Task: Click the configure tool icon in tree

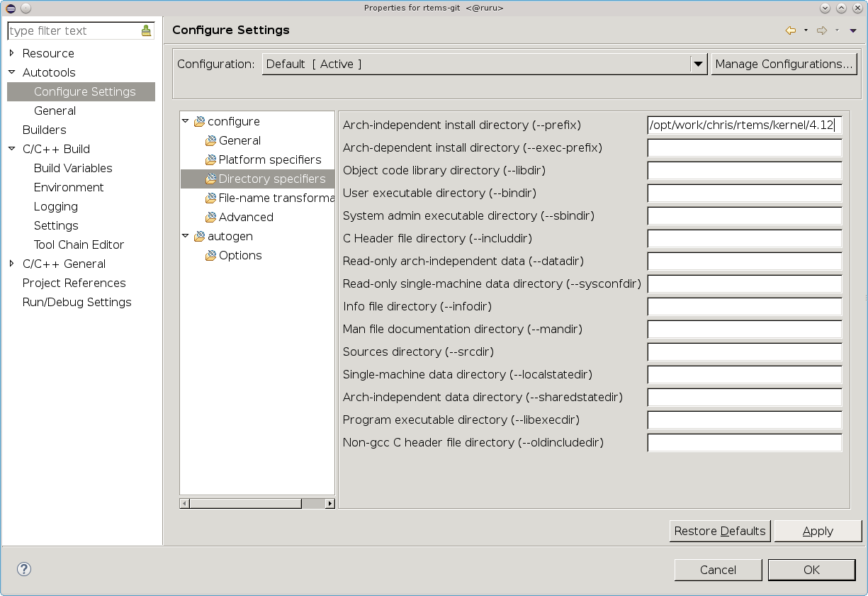Action: pyautogui.click(x=199, y=122)
